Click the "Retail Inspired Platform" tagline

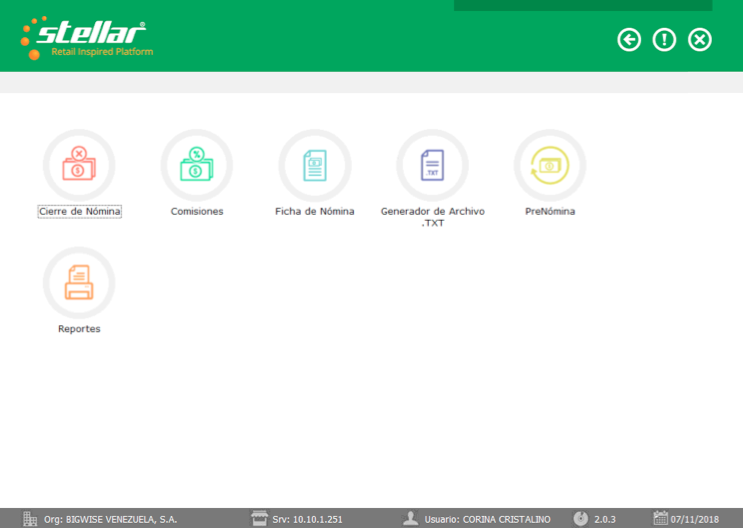(102, 52)
